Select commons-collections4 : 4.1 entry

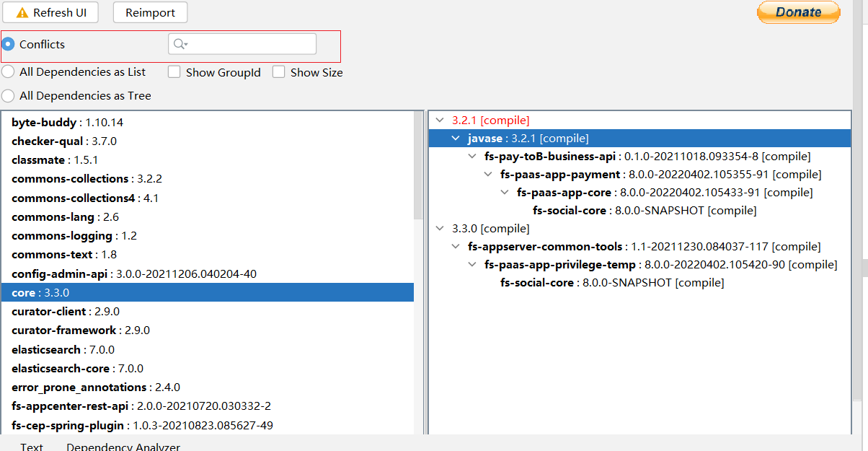tap(208, 198)
